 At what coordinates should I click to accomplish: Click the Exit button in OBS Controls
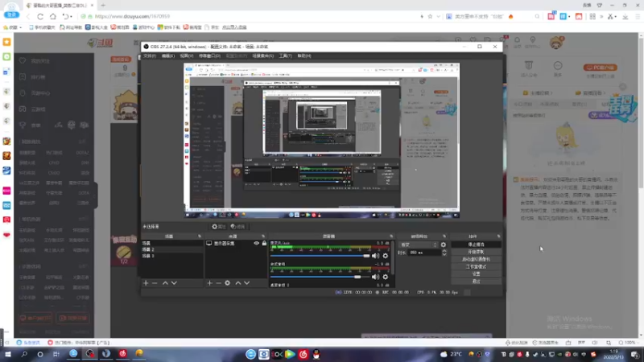tap(476, 281)
